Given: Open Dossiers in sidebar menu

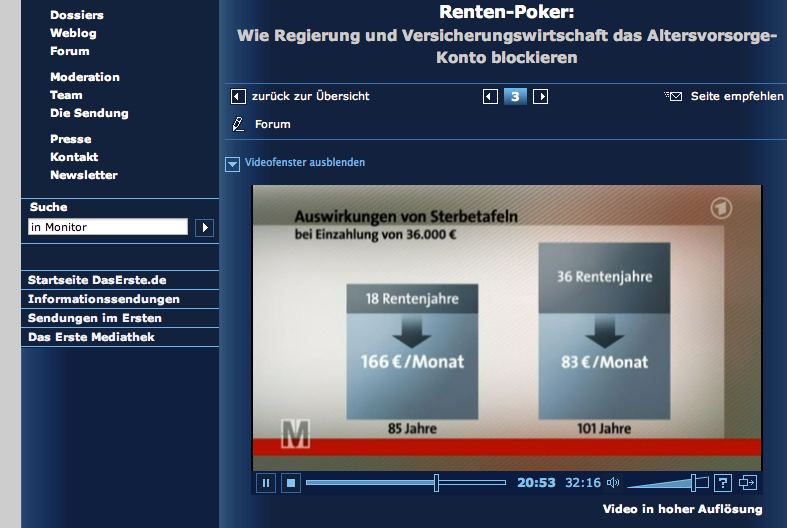Looking at the screenshot, I should (x=77, y=15).
